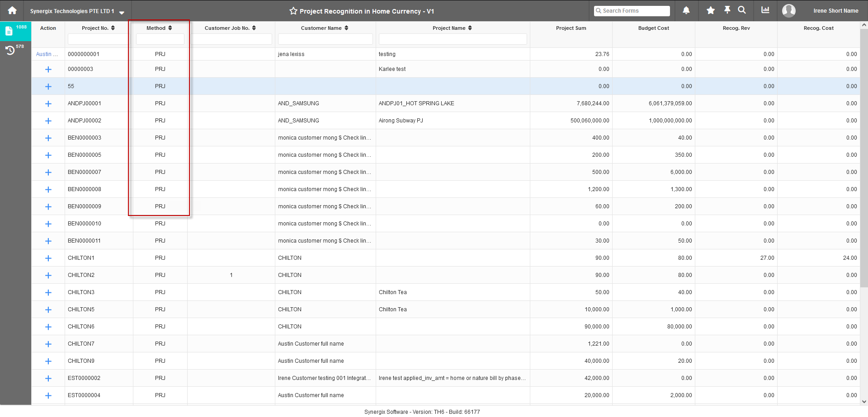Screen dimensions: 868x417
Task: Open the notifications bell icon
Action: click(686, 10)
